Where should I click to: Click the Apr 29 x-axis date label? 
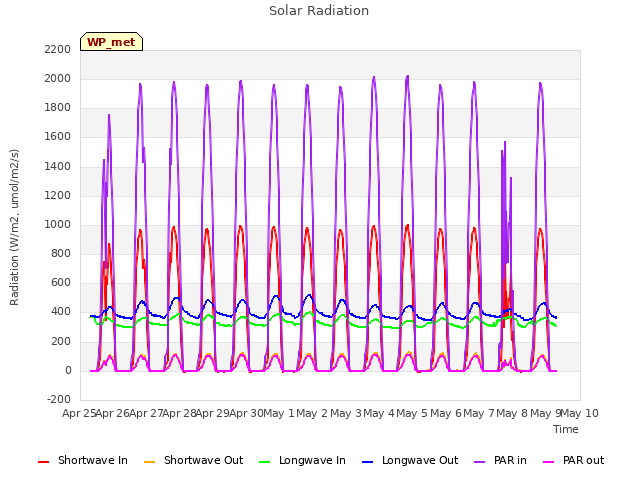(213, 413)
